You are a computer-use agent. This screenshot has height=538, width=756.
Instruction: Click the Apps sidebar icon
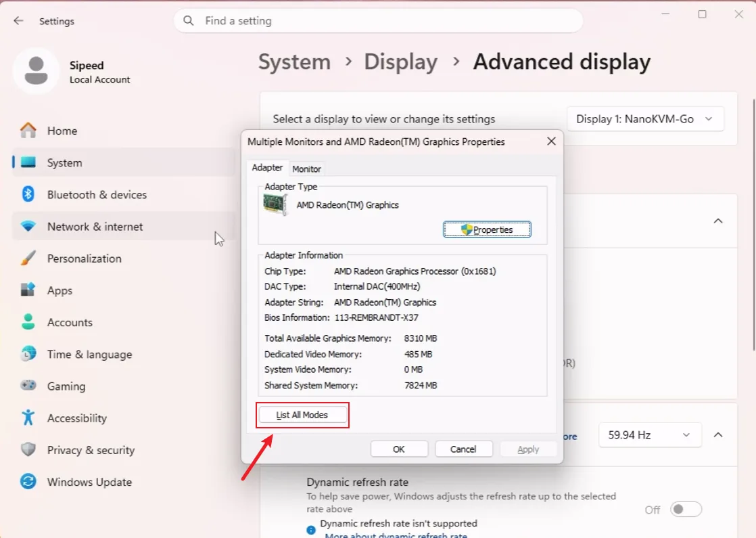tap(28, 290)
